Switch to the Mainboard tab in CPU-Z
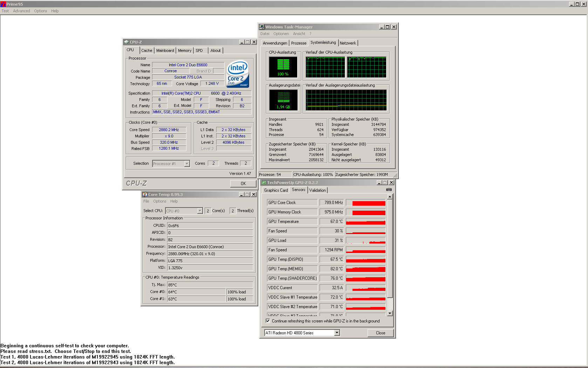The height and width of the screenshot is (368, 588). point(165,51)
